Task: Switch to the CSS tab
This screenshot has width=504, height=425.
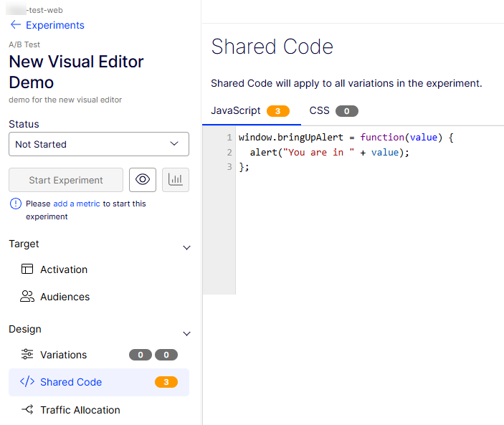Action: click(333, 111)
